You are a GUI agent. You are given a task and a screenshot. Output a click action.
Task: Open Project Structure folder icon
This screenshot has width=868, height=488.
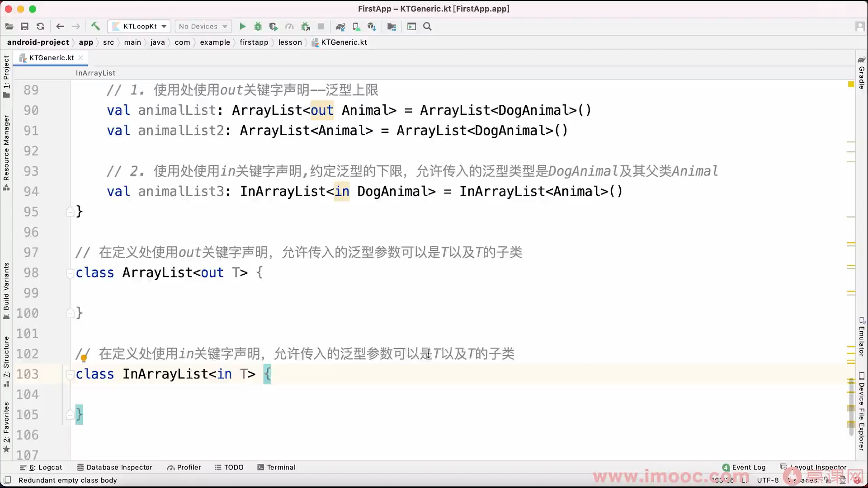392,27
